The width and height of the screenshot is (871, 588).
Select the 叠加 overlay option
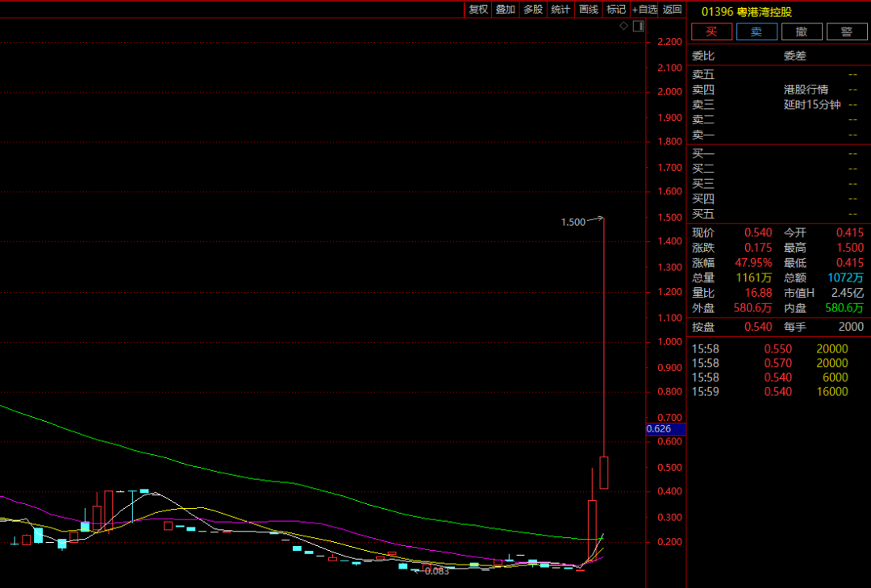coord(506,10)
